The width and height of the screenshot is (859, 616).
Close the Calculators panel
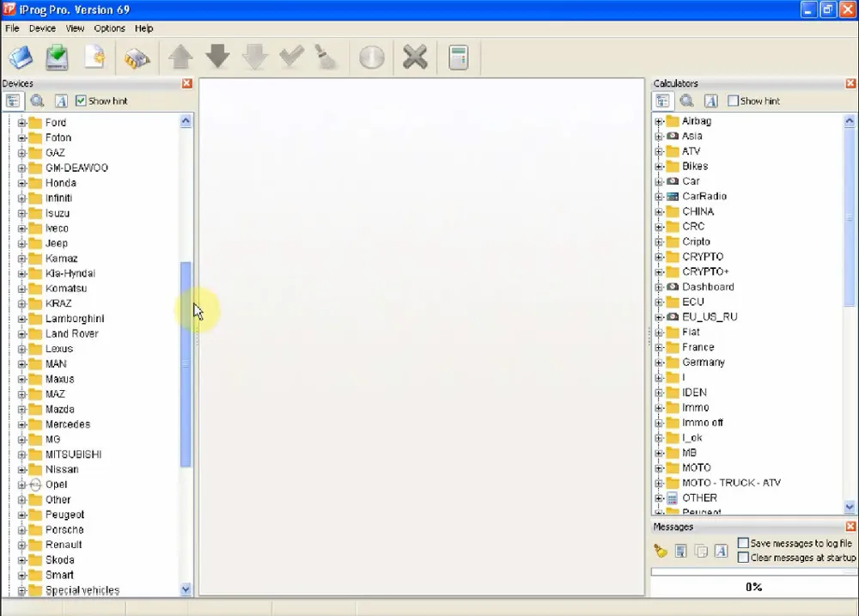pyautogui.click(x=850, y=83)
